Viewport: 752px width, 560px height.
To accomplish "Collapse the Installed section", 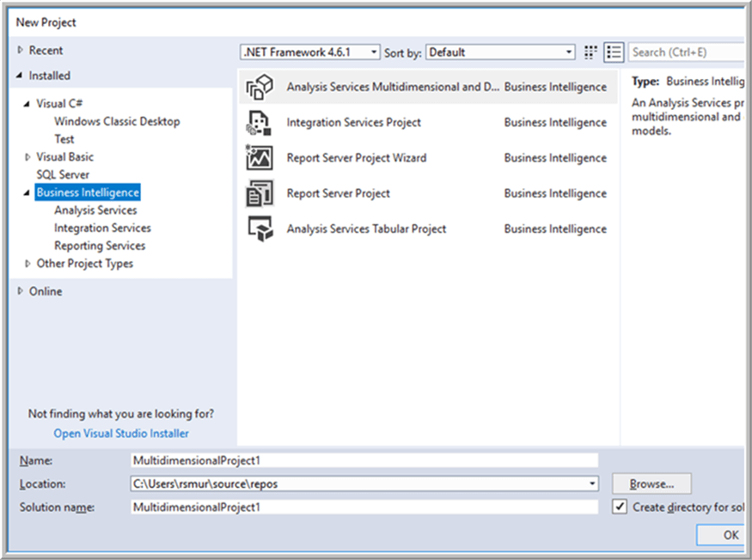I will (20, 76).
